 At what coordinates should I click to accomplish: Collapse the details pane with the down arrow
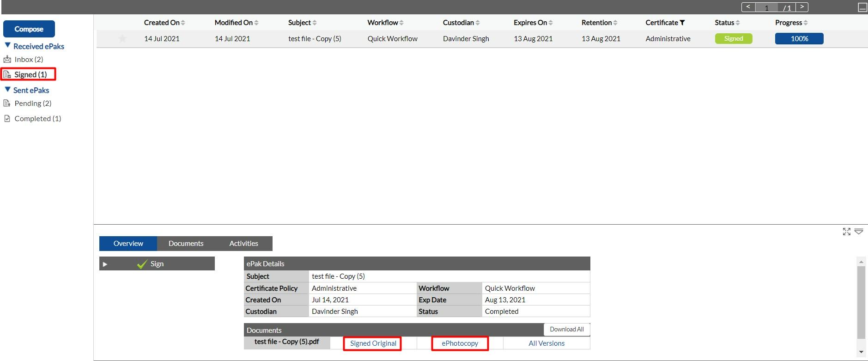tap(859, 232)
